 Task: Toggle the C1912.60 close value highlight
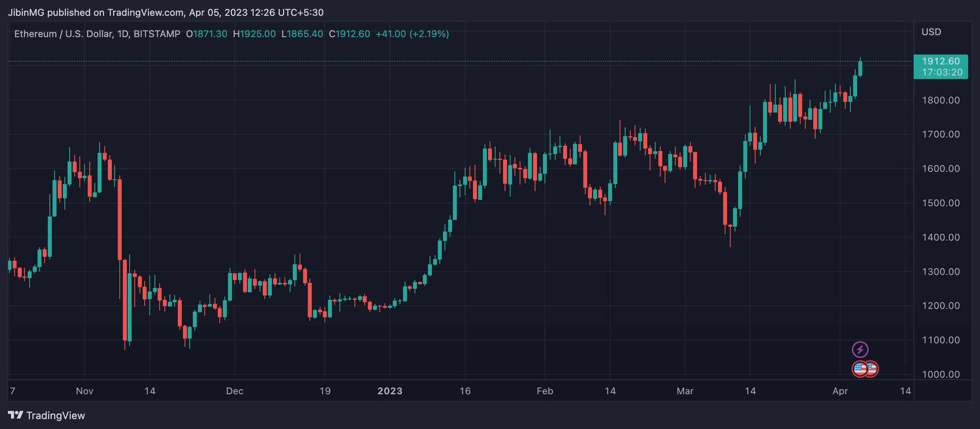[x=349, y=34]
